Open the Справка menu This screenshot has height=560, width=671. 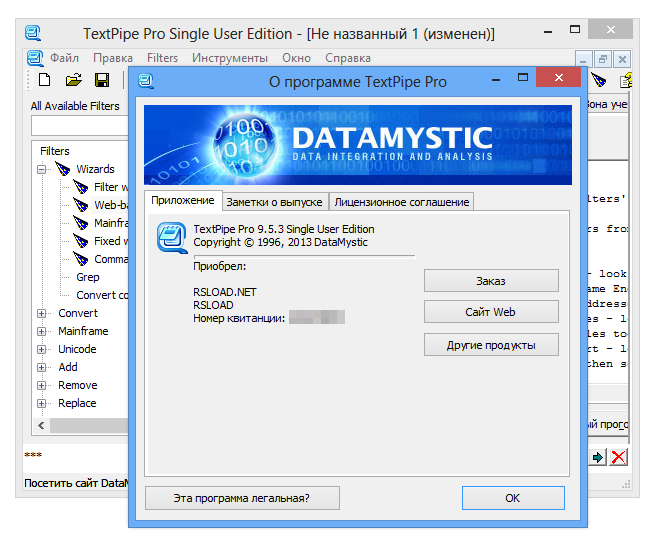click(348, 58)
